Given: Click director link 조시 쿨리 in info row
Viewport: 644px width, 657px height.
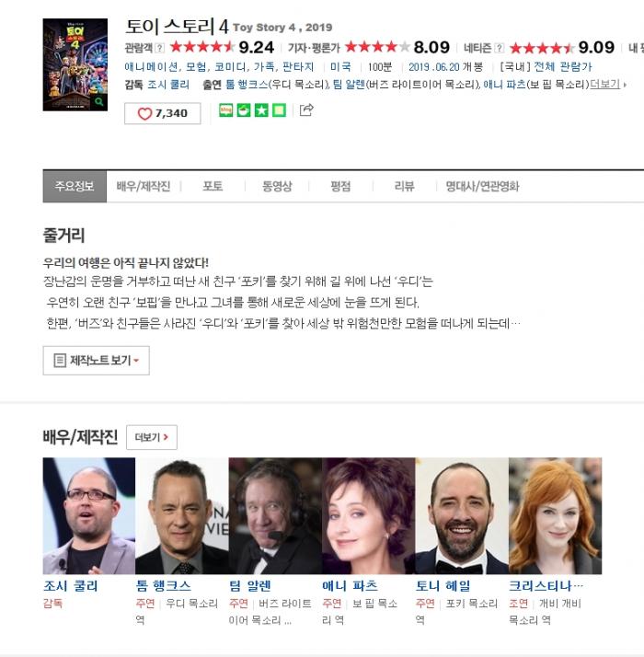Looking at the screenshot, I should tap(168, 85).
